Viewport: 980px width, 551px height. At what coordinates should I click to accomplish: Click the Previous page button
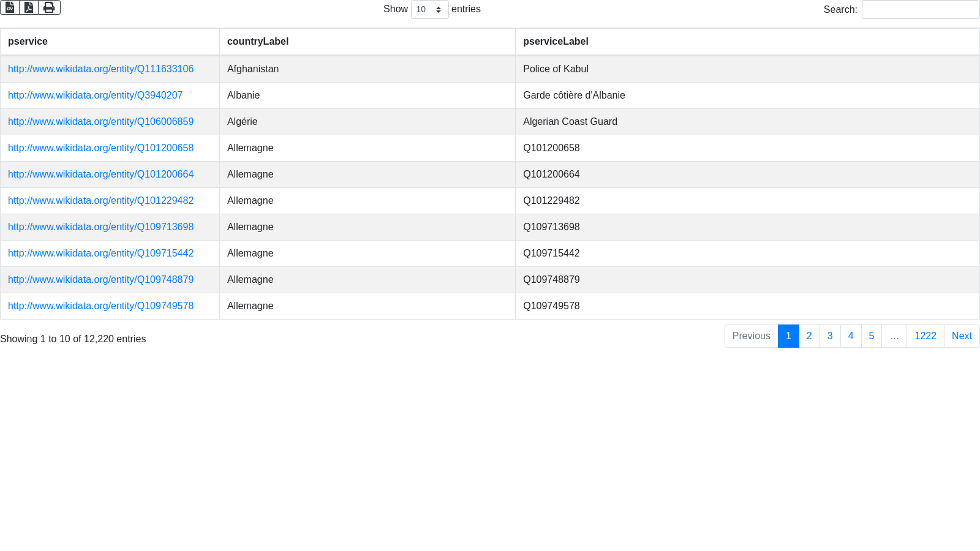click(751, 336)
